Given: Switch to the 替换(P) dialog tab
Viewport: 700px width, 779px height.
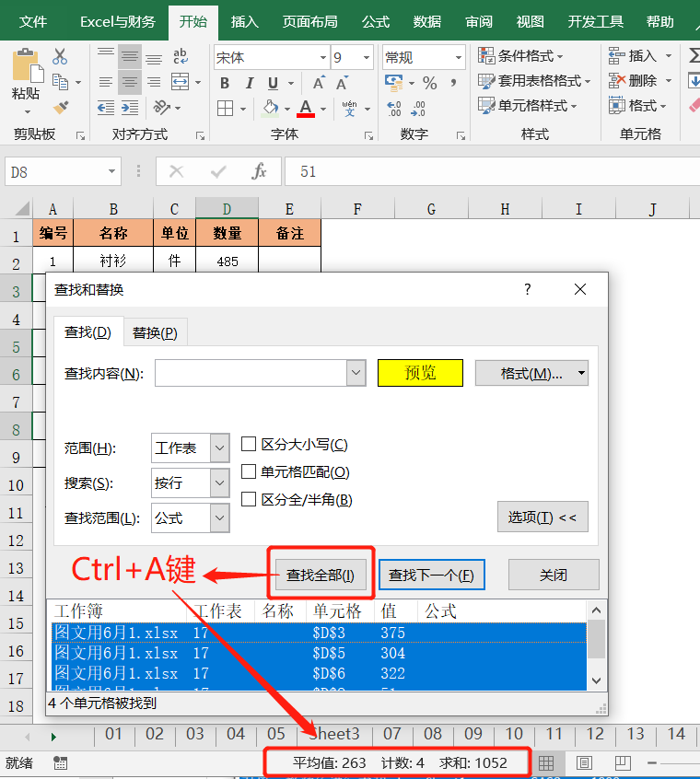Looking at the screenshot, I should click(x=155, y=332).
